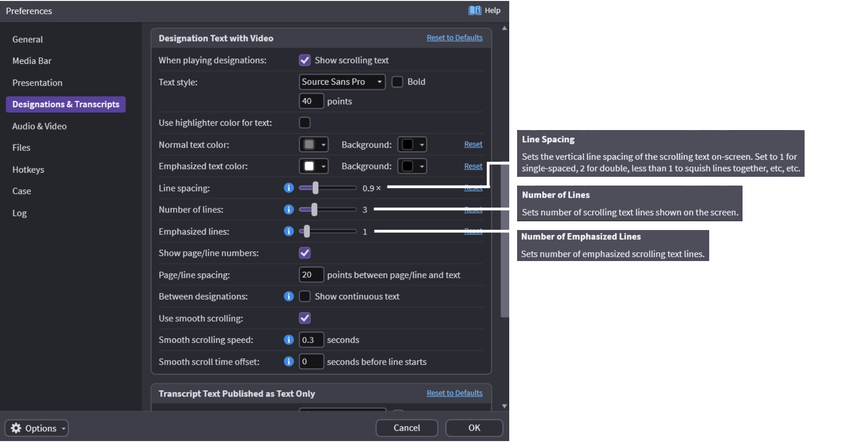The height and width of the screenshot is (442, 868).
Task: Open the Hotkeys preferences section
Action: 28,169
